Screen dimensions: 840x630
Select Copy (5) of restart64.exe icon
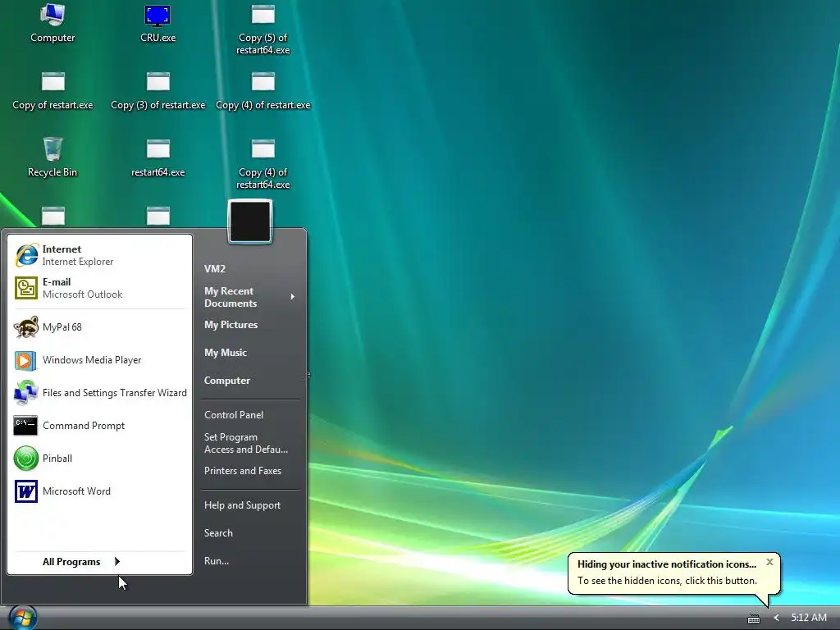tap(263, 30)
